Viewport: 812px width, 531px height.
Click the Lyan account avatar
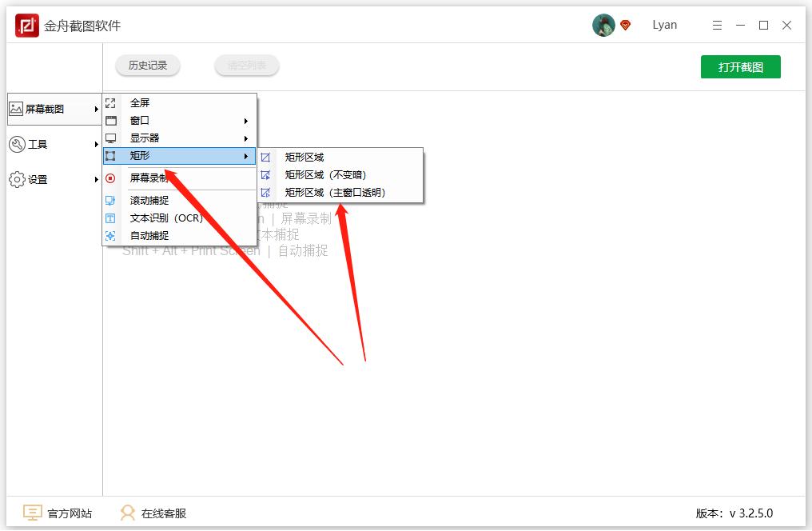click(x=603, y=24)
